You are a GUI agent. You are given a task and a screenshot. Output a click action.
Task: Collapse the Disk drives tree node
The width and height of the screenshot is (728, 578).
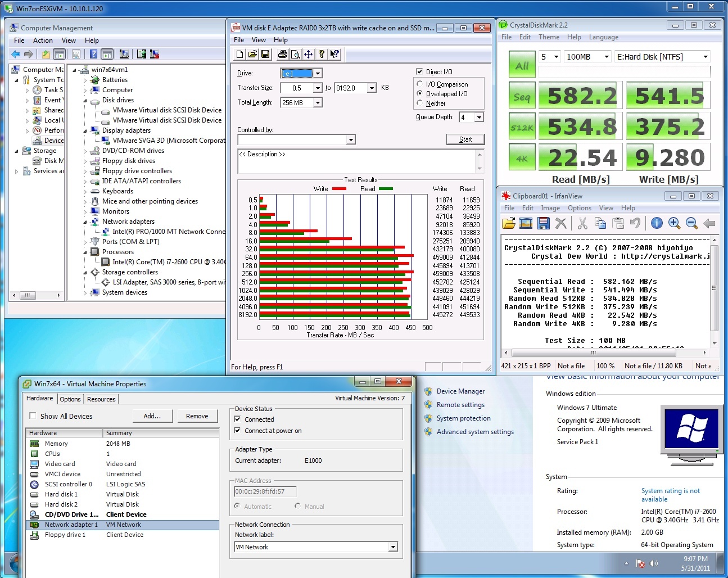click(x=85, y=100)
